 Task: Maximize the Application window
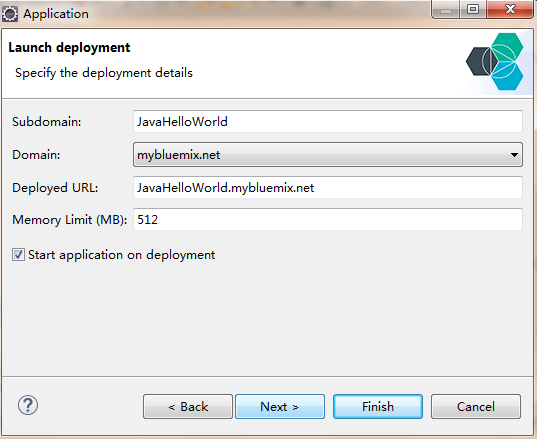click(x=473, y=9)
